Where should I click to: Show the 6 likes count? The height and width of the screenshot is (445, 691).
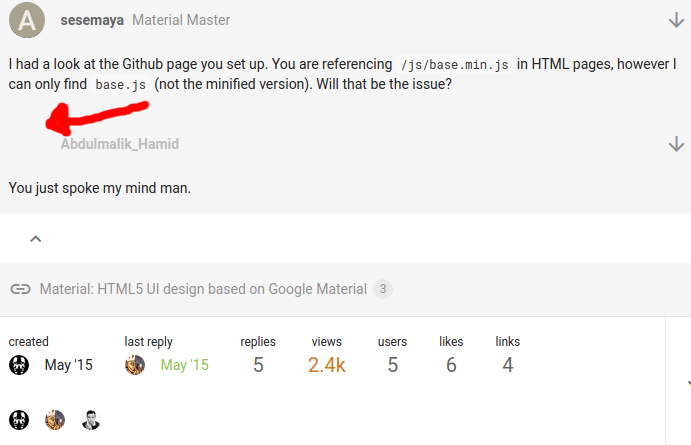tap(451, 365)
